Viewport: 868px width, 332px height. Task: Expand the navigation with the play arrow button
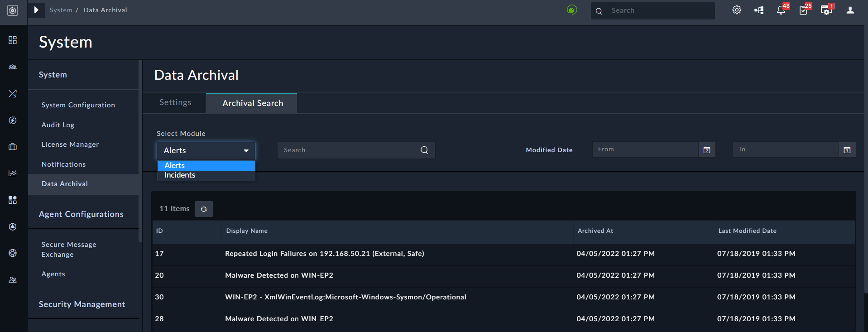point(36,10)
